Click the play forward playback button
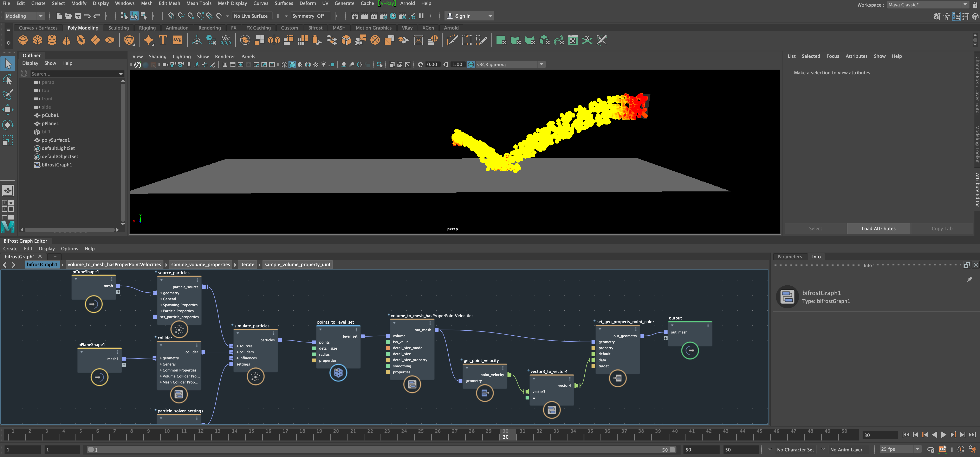The width and height of the screenshot is (980, 457). 944,434
